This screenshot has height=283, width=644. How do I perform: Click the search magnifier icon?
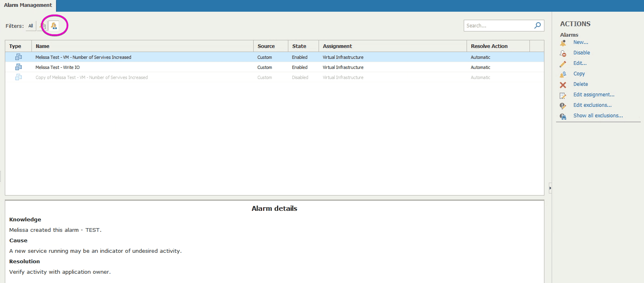[x=538, y=25]
